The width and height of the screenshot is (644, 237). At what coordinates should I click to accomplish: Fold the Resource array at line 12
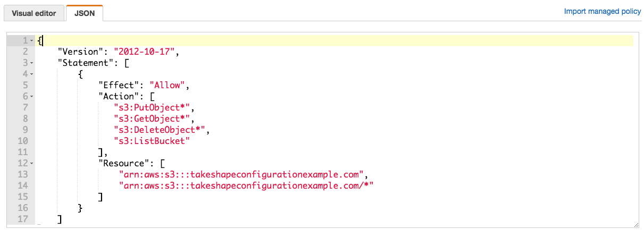pos(31,164)
